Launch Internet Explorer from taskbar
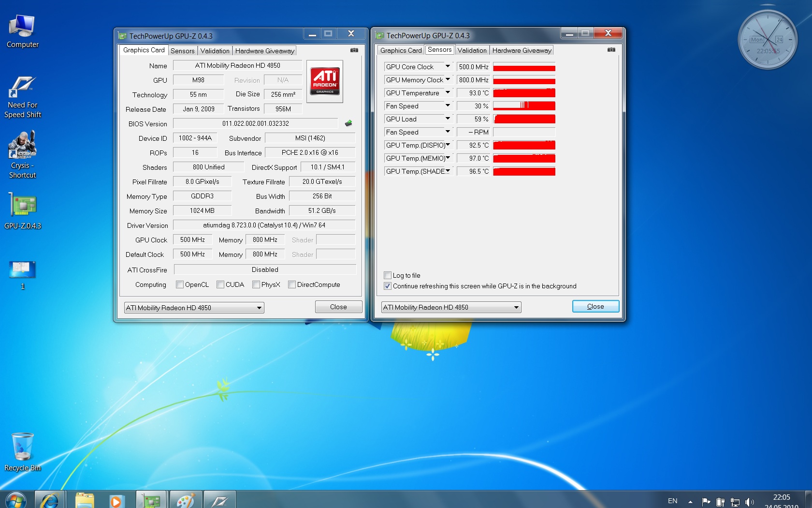 [x=50, y=500]
